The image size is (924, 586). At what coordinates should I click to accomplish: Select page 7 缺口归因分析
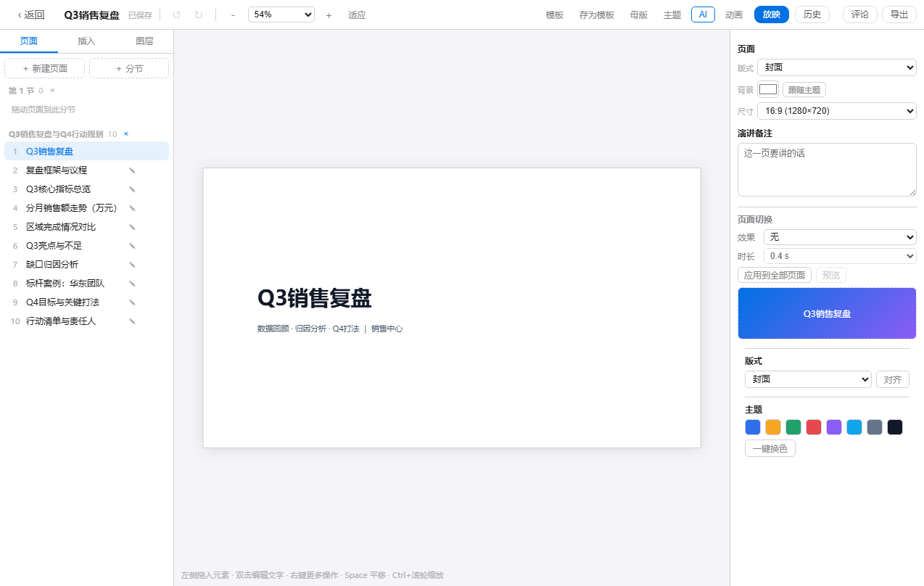pyautogui.click(x=86, y=265)
